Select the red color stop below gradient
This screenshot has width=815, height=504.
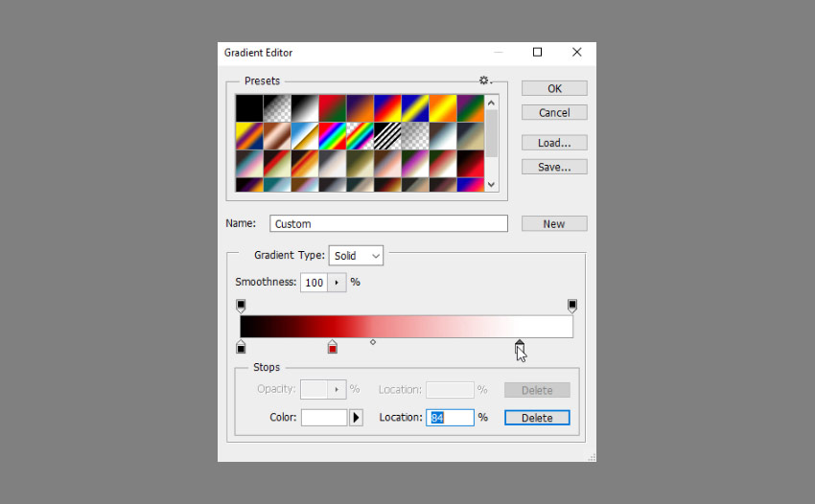point(333,347)
